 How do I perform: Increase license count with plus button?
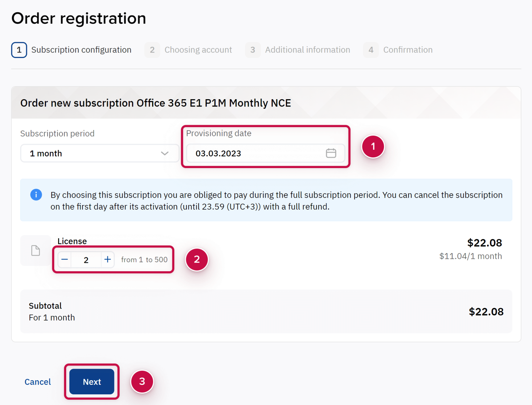(107, 260)
